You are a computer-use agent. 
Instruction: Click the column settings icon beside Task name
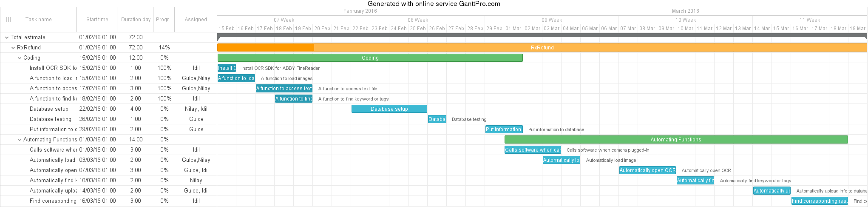tap(9, 20)
